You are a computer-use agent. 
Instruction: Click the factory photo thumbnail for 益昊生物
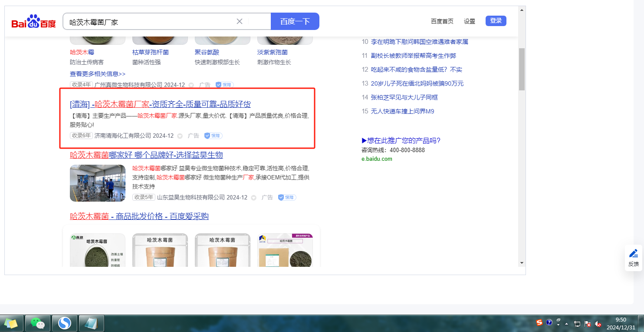[98, 183]
